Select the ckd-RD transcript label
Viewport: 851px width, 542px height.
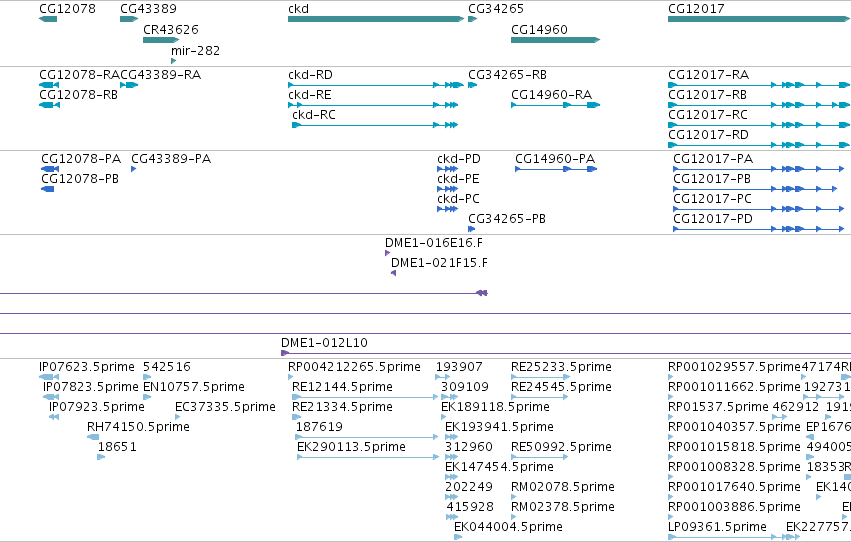(310, 74)
